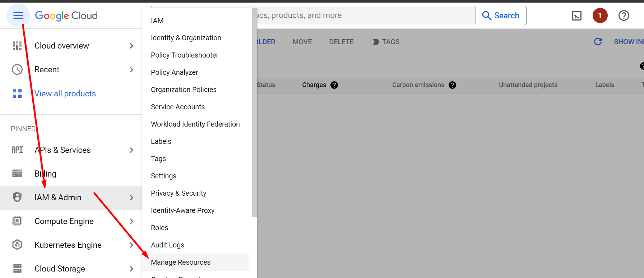Click the Carbon emissions help icon

452,85
